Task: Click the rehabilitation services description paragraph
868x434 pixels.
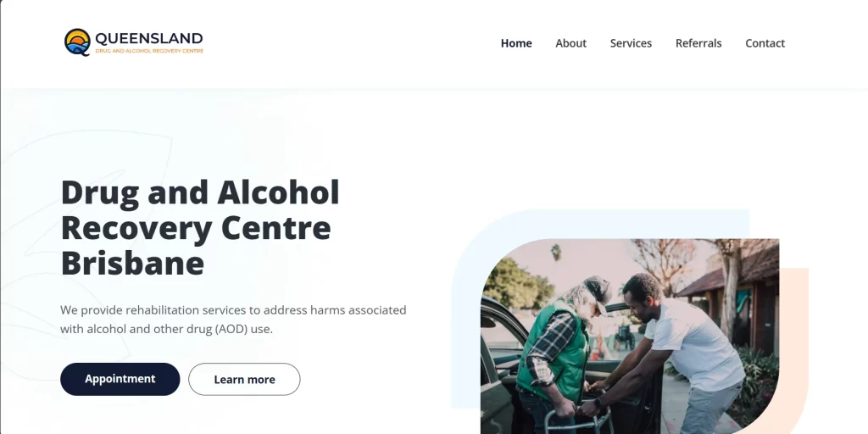Action: pos(233,320)
